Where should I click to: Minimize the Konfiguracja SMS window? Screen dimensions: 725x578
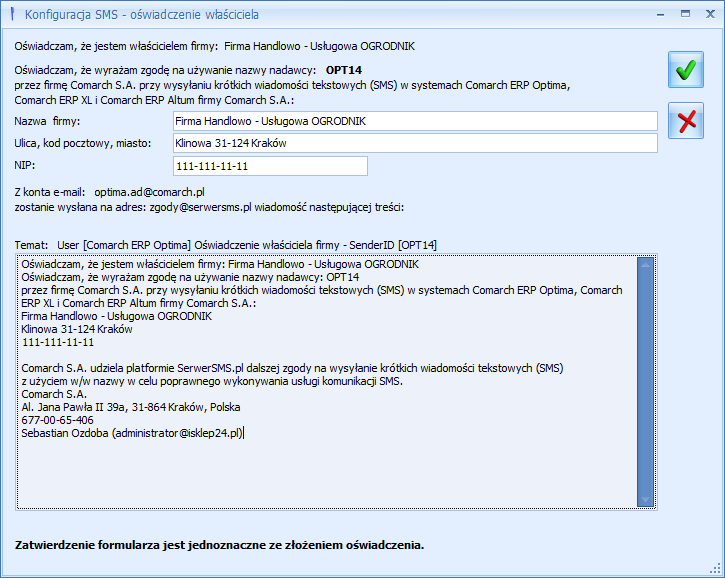660,15
